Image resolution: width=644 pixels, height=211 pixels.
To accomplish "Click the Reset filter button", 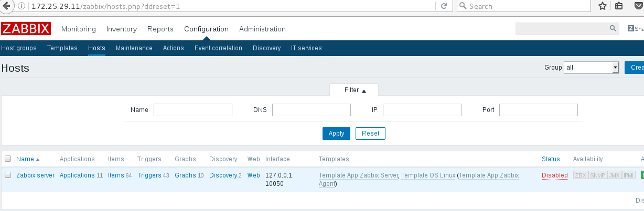I will tap(370, 134).
